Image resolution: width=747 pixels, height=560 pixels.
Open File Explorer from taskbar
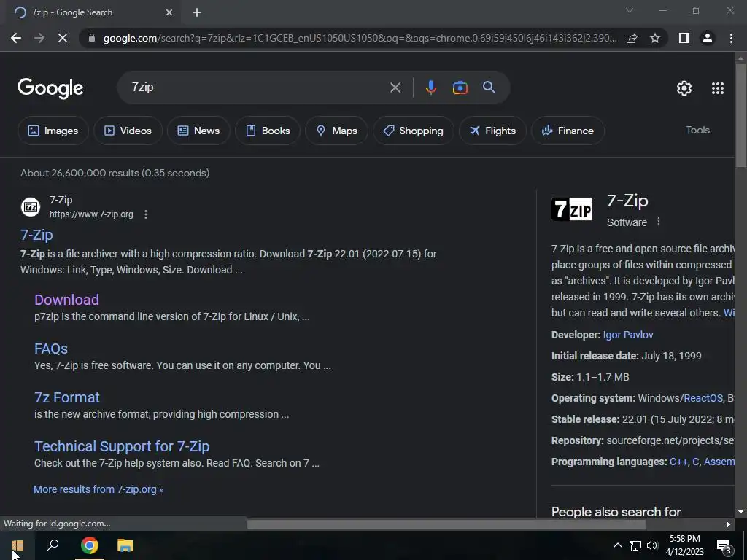(x=125, y=545)
